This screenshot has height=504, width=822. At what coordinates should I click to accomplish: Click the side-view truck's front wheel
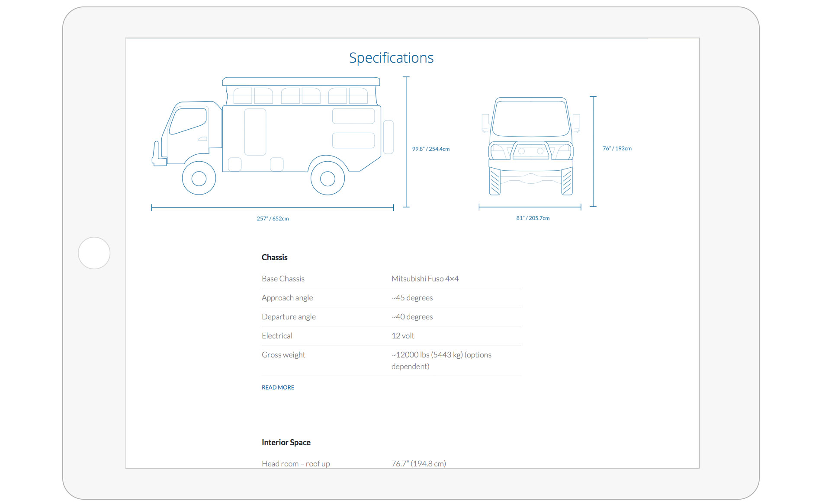coord(199,178)
